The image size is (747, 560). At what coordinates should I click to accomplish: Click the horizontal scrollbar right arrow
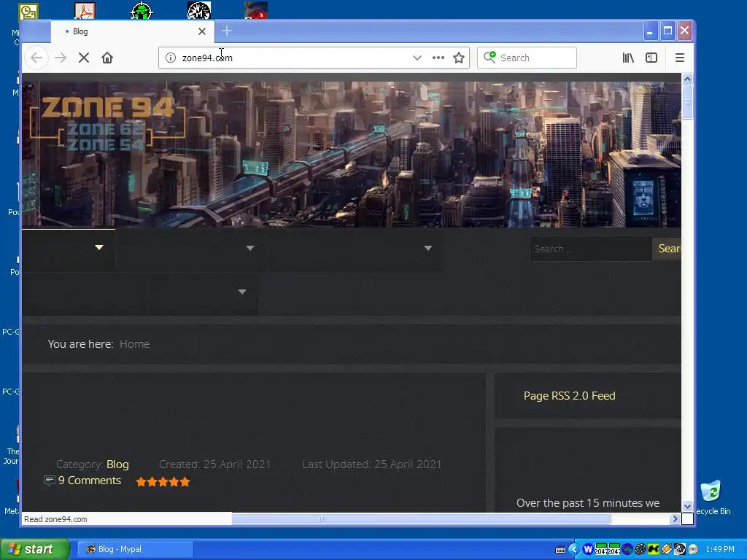675,519
